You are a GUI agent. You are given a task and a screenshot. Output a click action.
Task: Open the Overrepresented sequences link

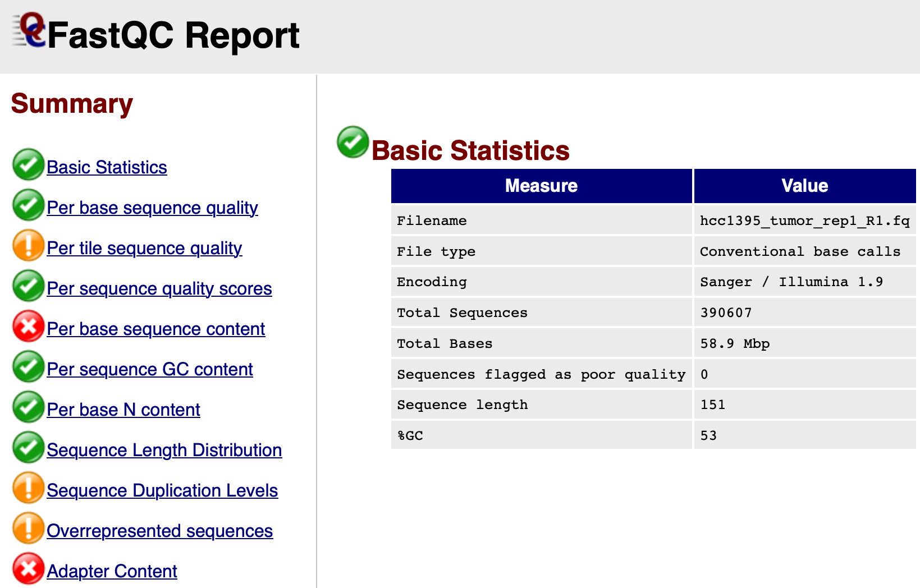tap(159, 531)
